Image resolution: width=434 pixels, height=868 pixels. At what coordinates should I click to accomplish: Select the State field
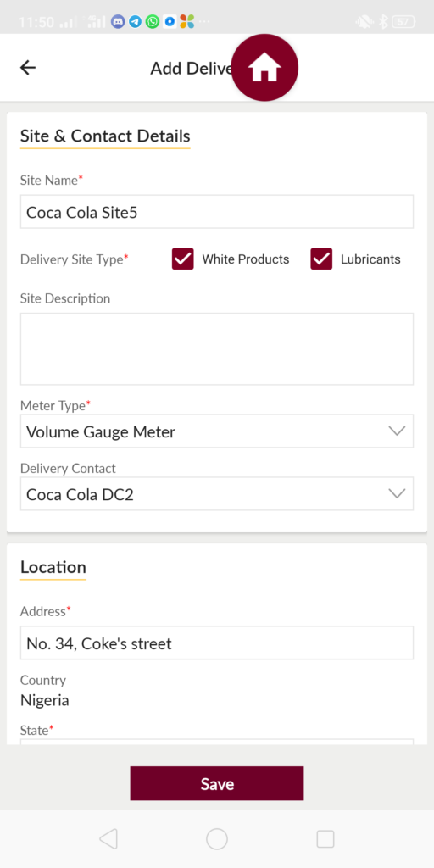(x=217, y=742)
